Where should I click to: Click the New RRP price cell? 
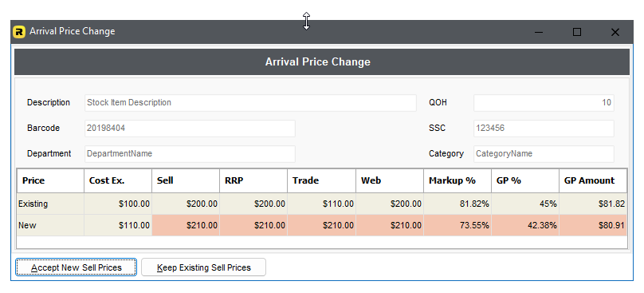(253, 225)
